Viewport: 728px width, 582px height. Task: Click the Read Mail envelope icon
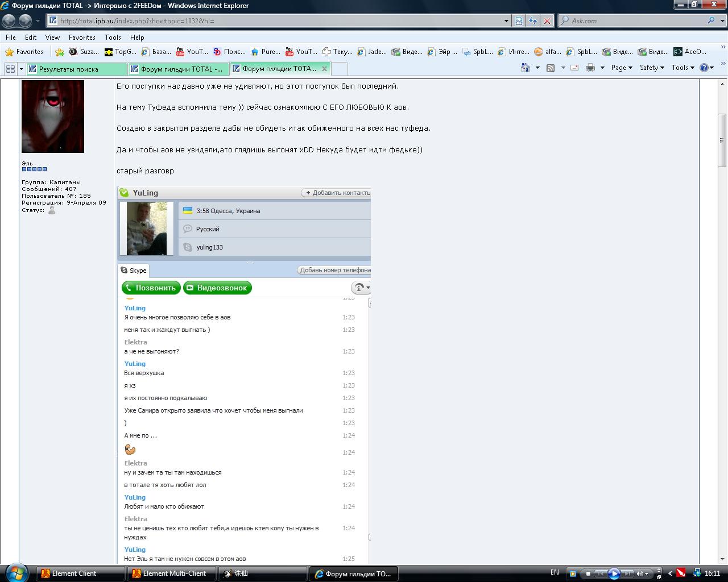574,68
